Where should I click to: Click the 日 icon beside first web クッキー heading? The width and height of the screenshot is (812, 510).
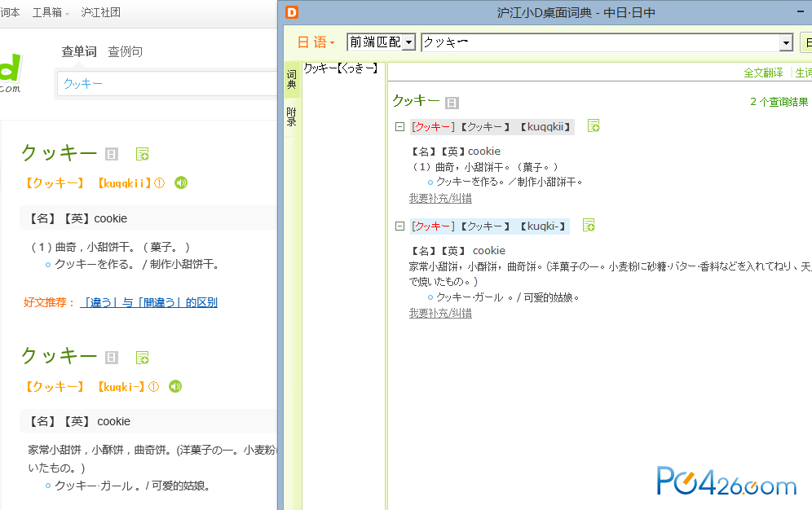[x=112, y=154]
